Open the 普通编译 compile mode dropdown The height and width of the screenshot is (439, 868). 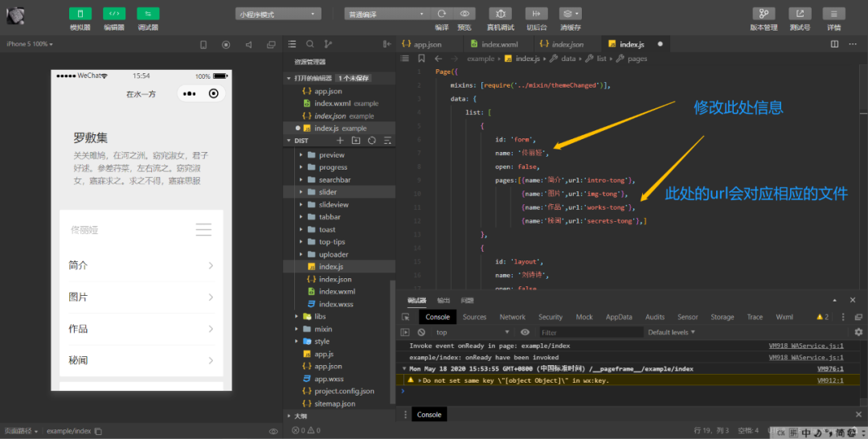coord(387,14)
